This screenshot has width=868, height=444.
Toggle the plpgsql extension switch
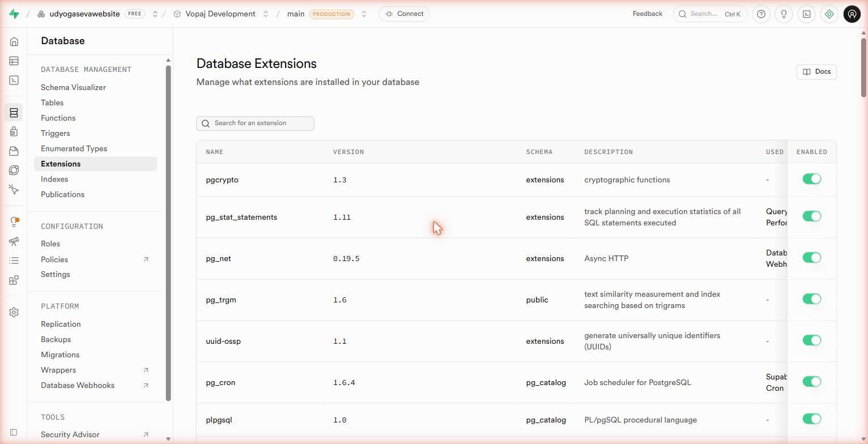coord(812,419)
